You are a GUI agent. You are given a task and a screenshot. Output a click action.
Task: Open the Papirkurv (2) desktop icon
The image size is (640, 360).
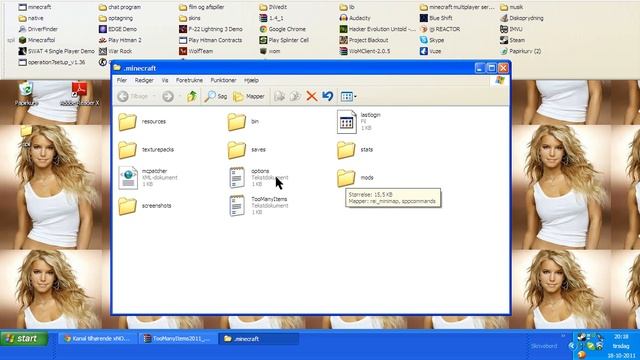point(521,51)
